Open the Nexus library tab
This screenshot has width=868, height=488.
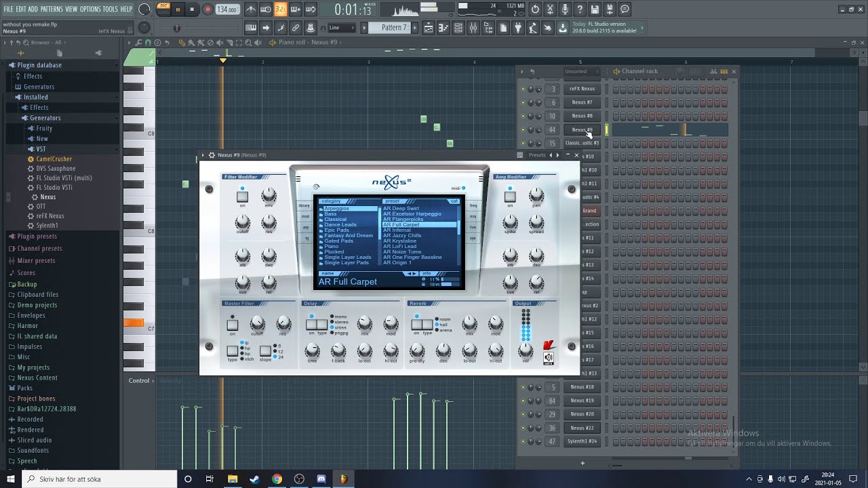tap(304, 205)
